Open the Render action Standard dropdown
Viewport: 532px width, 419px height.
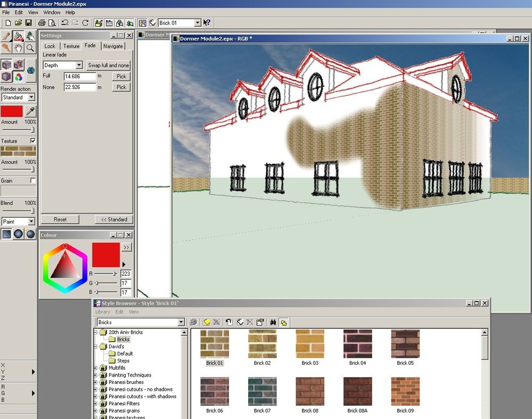[31, 97]
